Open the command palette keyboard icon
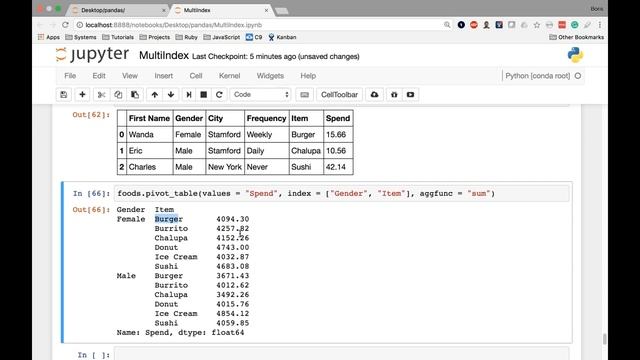The width and height of the screenshot is (640, 360). pyautogui.click(x=304, y=95)
